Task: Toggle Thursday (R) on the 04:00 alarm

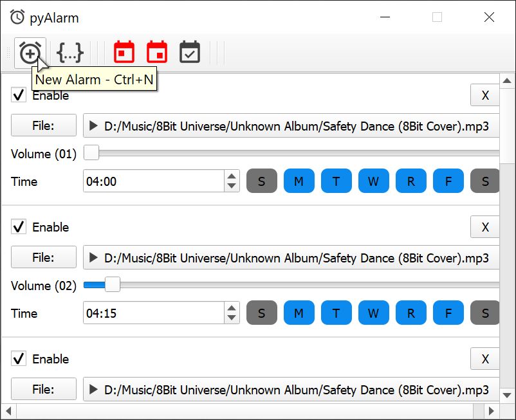Action: pos(411,181)
